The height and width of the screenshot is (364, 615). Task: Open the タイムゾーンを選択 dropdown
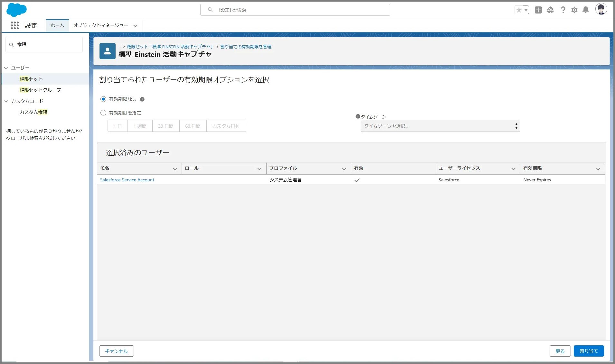(440, 126)
